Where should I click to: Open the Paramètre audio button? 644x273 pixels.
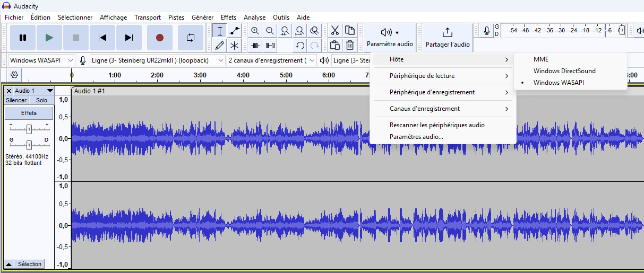pyautogui.click(x=390, y=38)
